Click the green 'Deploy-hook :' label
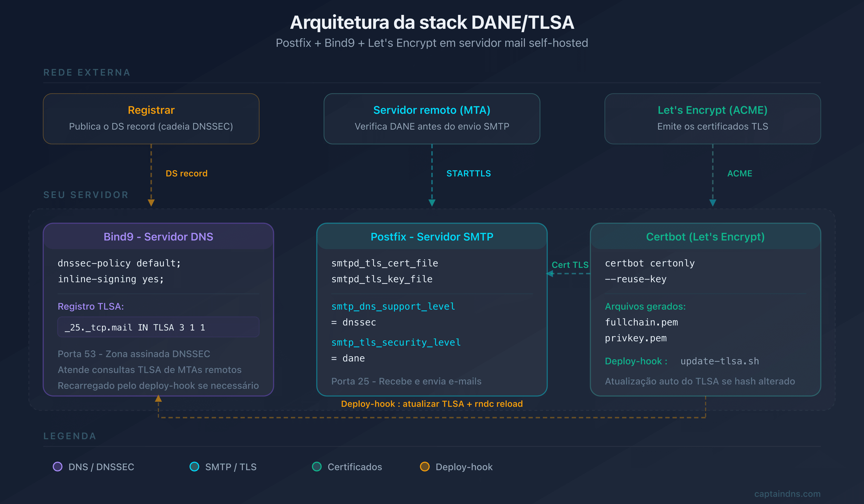864x504 pixels. pos(636,361)
